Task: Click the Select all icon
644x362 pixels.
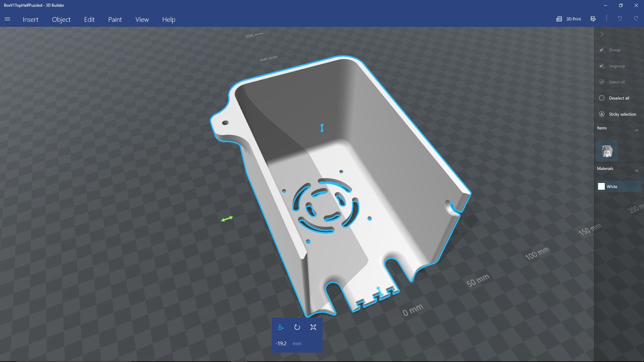Action: (602, 82)
